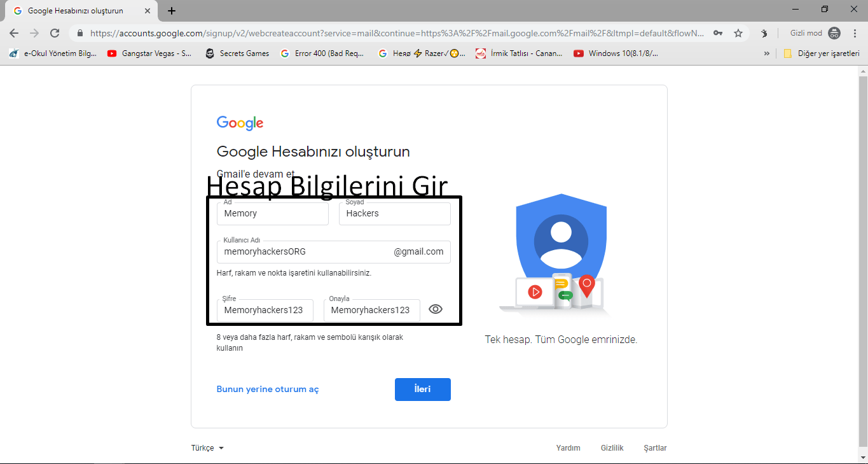
Task: Click the scrollbar up arrow
Action: pos(863,70)
